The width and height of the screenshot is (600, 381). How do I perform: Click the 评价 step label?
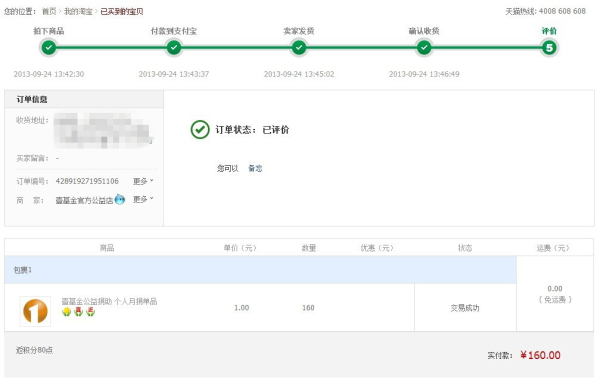(x=549, y=31)
